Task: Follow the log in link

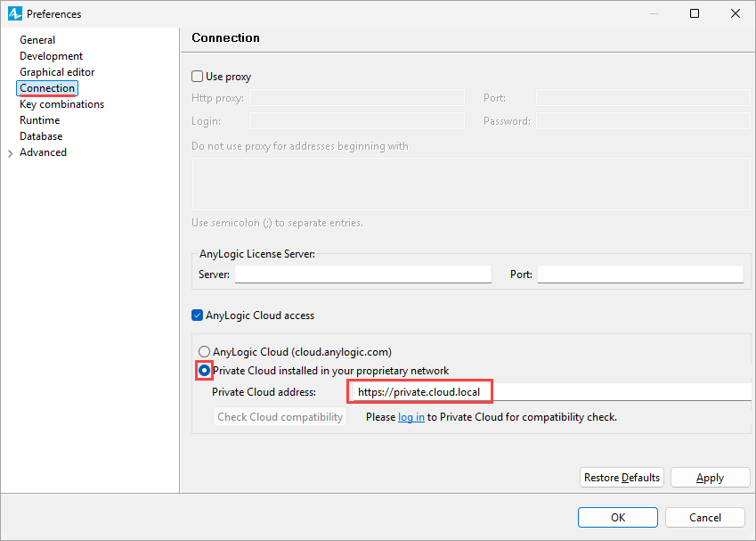Action: point(411,417)
